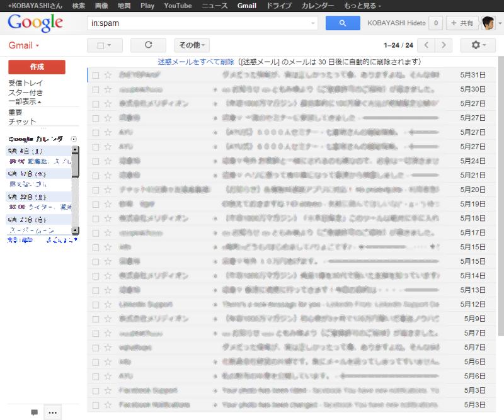Click the user profile photo
Image resolution: width=504 pixels, height=420 pixels.
[488, 23]
